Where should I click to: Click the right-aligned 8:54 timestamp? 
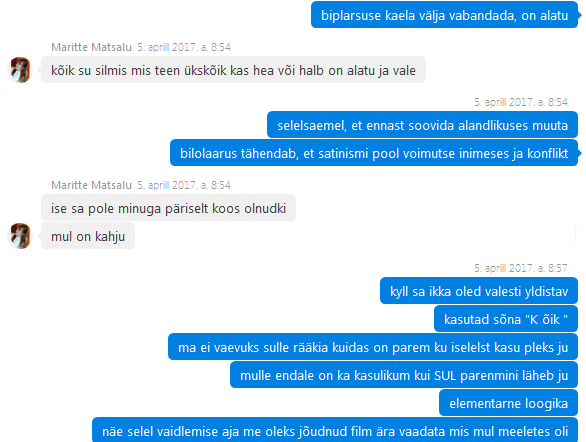click(x=521, y=102)
